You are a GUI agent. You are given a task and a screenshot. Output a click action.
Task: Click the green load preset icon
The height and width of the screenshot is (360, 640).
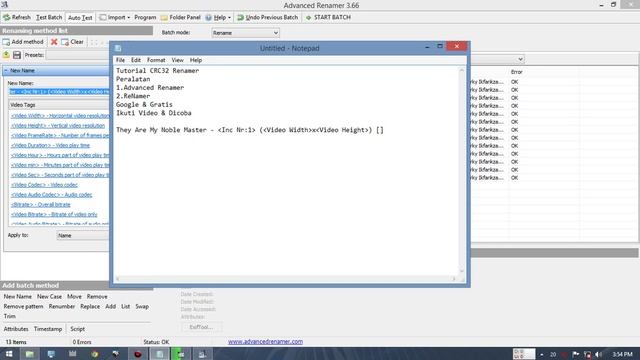pos(7,55)
